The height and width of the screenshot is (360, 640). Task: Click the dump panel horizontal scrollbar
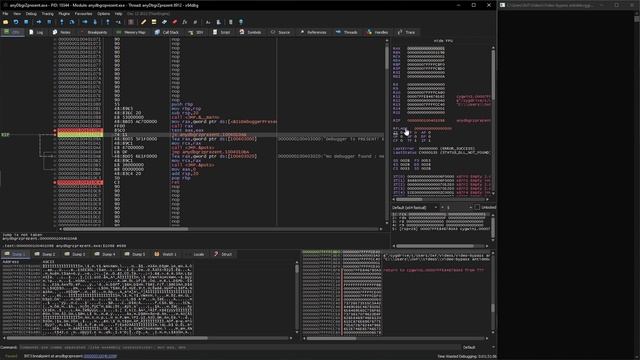click(x=148, y=338)
